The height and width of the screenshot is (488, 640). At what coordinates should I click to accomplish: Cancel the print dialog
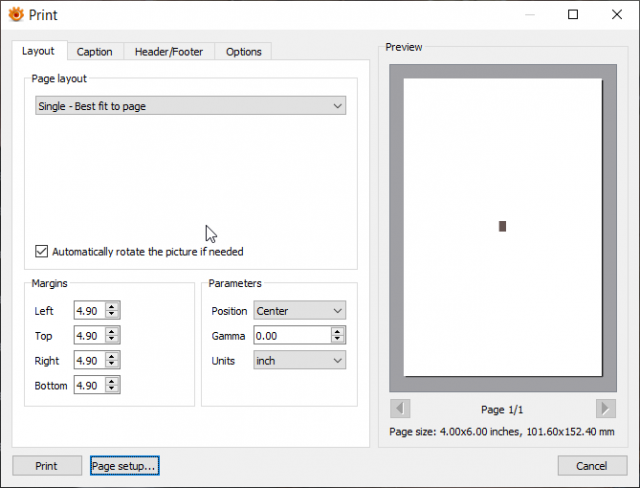point(592,466)
